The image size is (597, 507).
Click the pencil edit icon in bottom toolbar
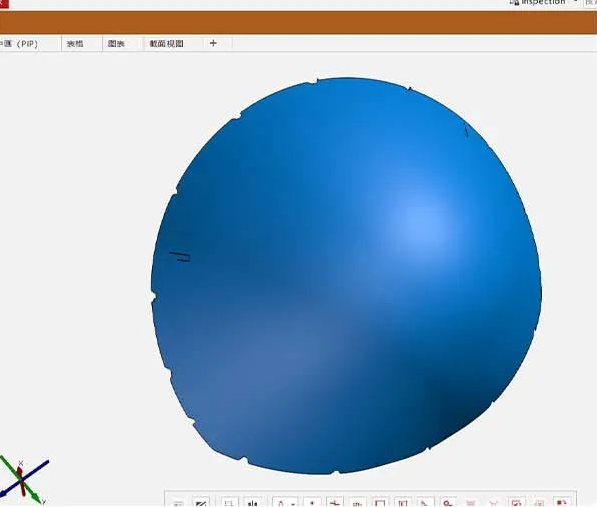[x=201, y=502]
